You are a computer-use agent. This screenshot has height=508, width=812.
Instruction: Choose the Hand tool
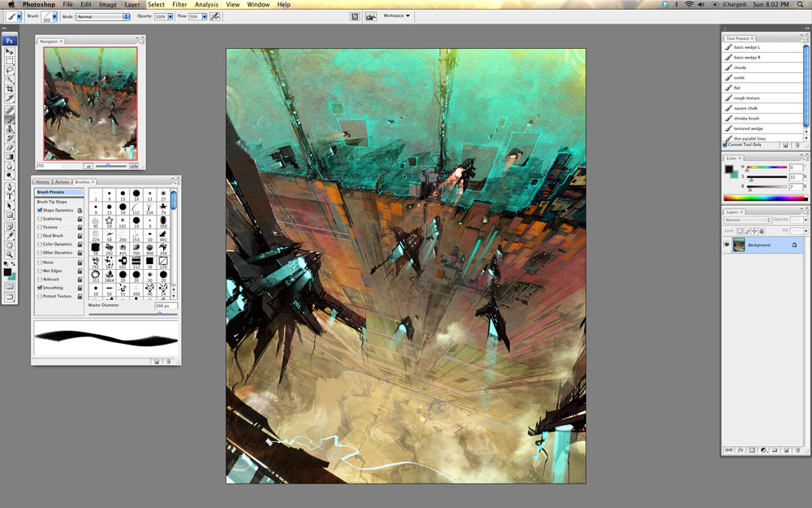click(x=9, y=245)
